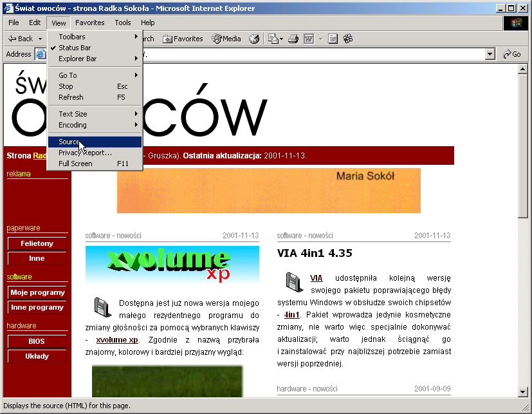Click the Back arrow toolbar button

tap(21, 39)
